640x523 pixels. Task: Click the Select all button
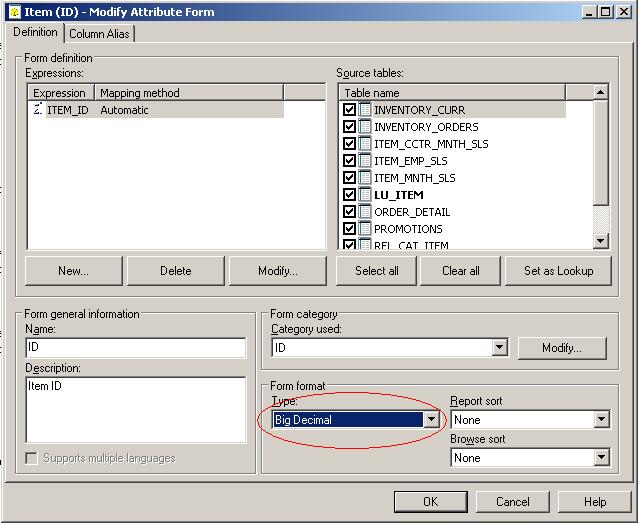(x=377, y=271)
